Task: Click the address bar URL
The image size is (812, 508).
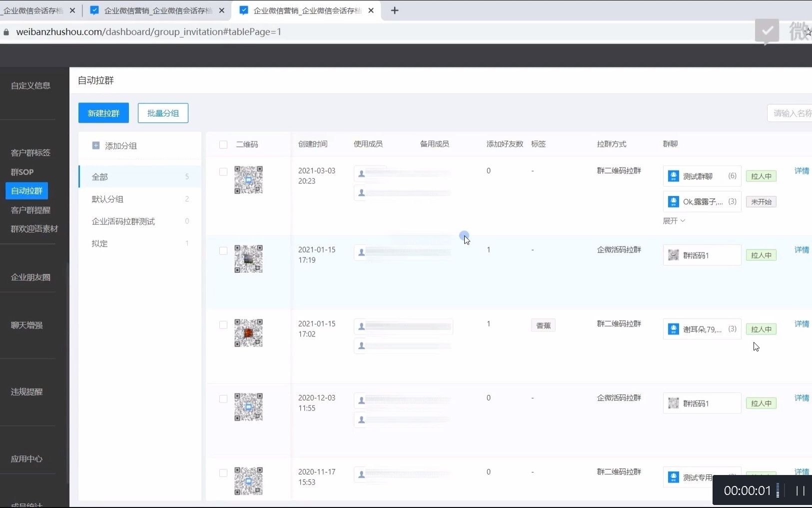Action: [x=148, y=32]
